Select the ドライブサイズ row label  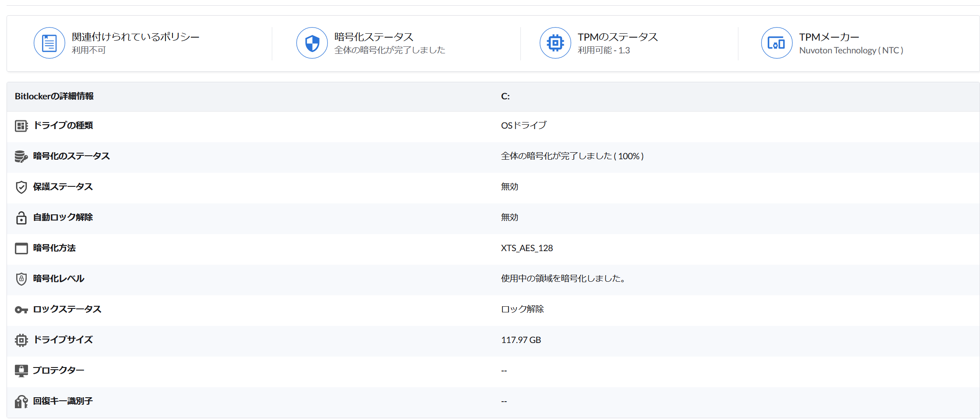point(63,340)
